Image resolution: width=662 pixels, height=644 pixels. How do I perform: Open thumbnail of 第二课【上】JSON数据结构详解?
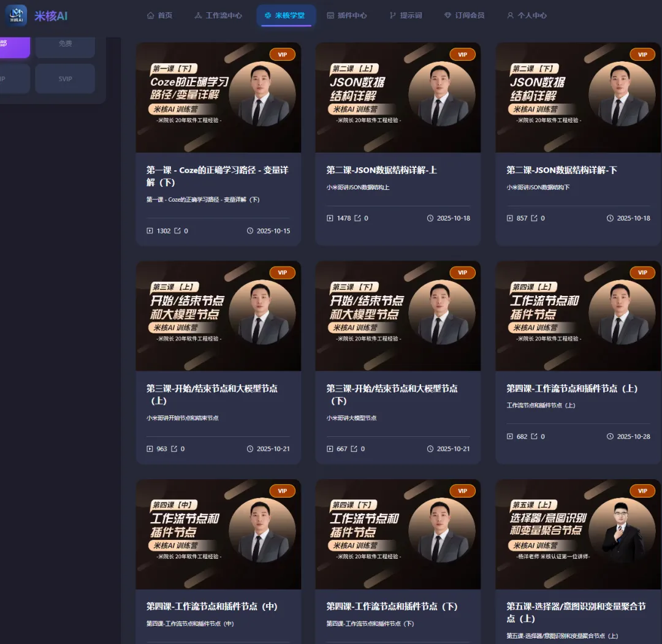click(x=398, y=97)
